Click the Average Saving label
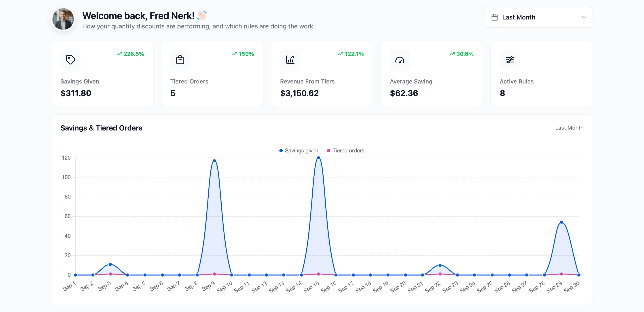The height and width of the screenshot is (312, 644). 411,81
